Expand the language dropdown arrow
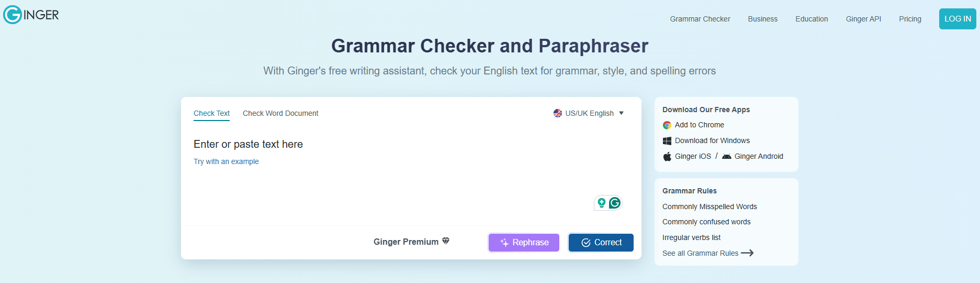 point(622,113)
